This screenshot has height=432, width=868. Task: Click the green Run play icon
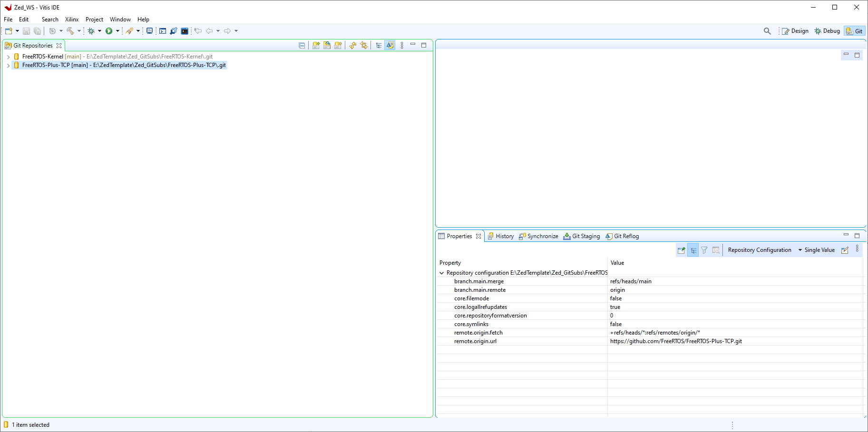pos(109,31)
